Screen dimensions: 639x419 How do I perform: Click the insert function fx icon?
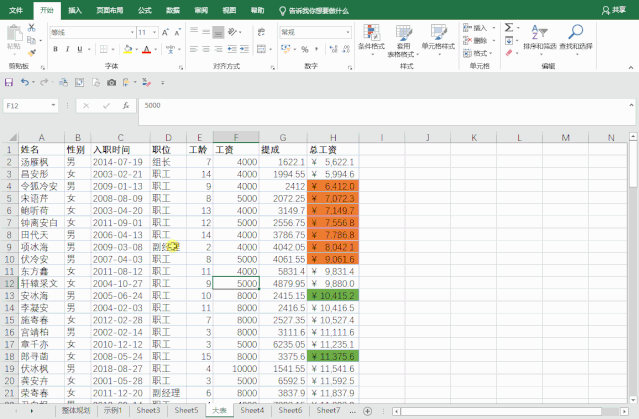(x=126, y=106)
